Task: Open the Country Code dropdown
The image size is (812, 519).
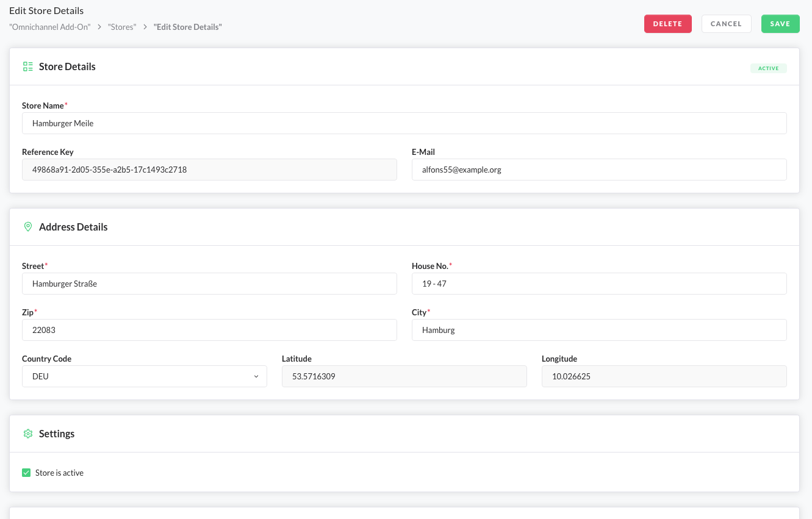Action: point(144,376)
